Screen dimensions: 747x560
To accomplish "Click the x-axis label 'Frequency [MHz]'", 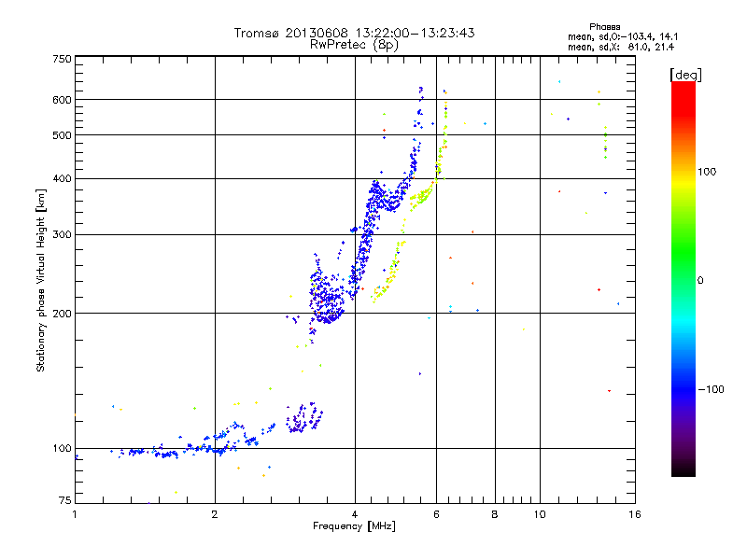I will (x=354, y=526).
